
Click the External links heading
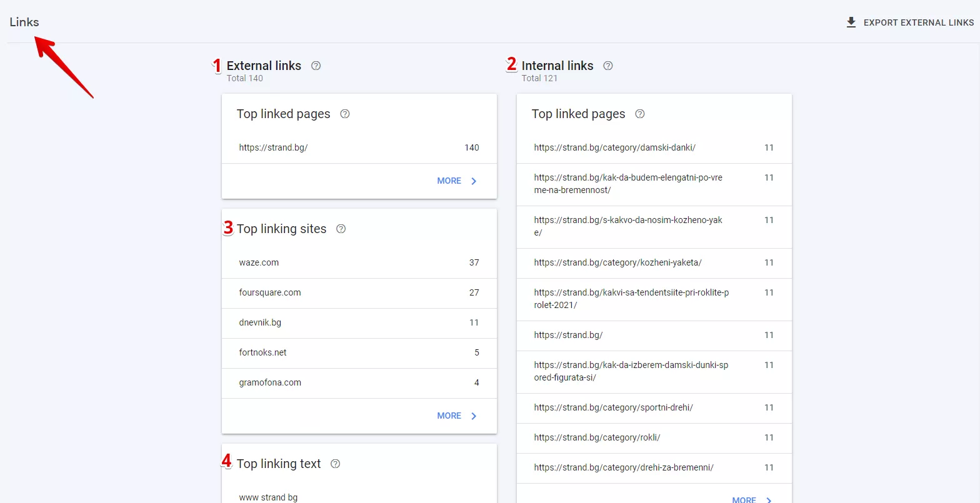[x=264, y=66]
